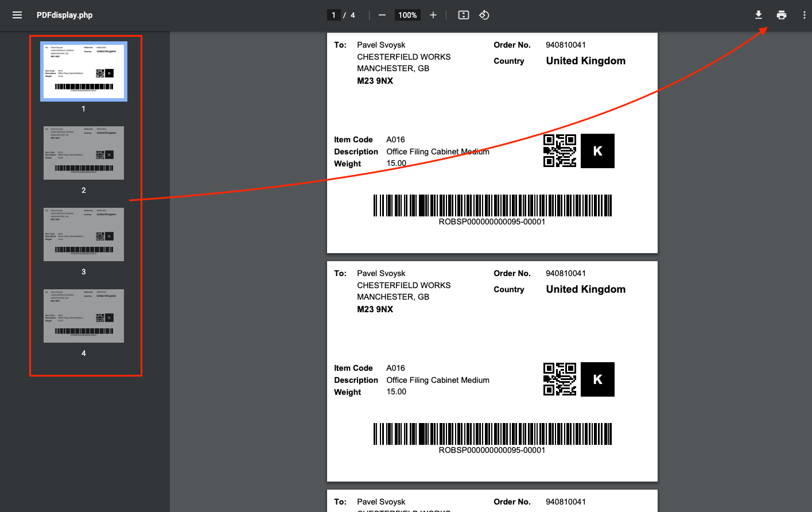Zoom out of the document
This screenshot has height=512, width=812.
coord(382,15)
